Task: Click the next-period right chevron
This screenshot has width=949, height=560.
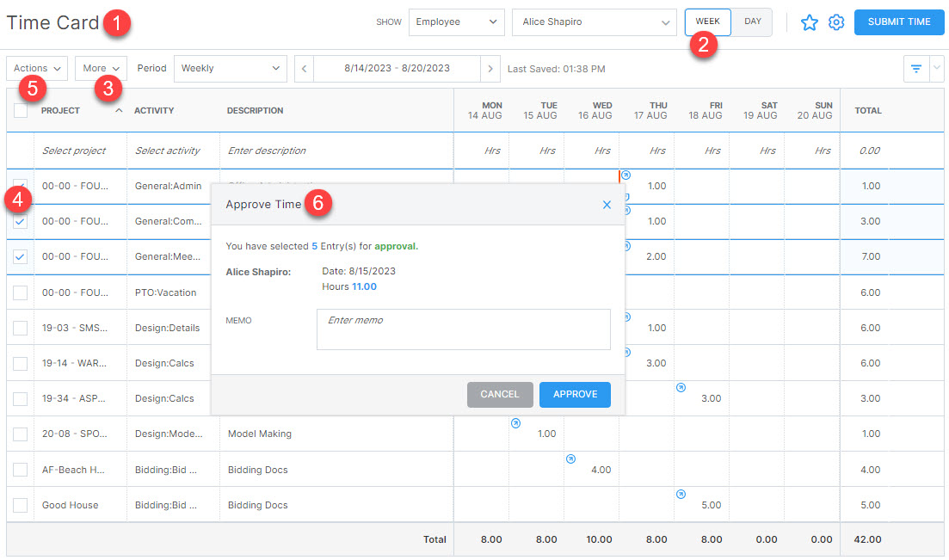Action: coord(490,69)
